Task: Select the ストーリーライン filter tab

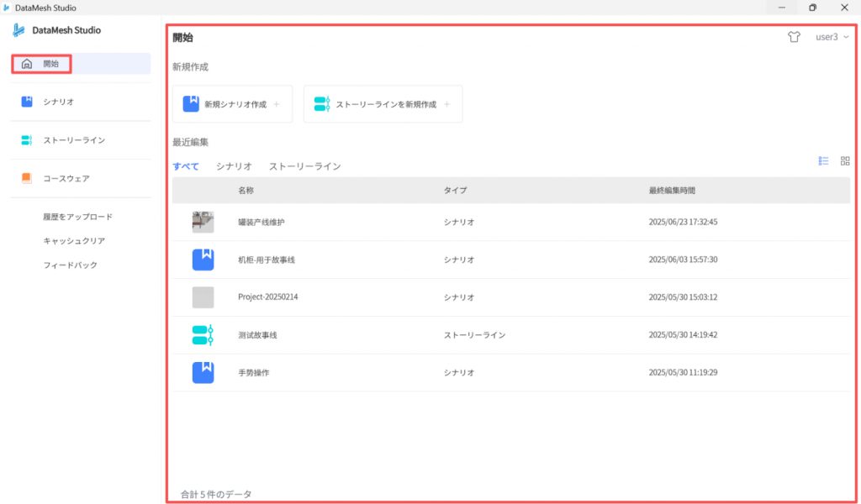Action: pos(305,166)
